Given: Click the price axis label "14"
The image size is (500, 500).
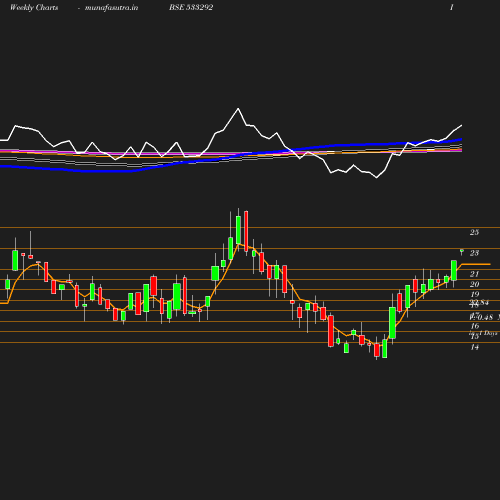Looking at the screenshot, I should tap(474, 347).
